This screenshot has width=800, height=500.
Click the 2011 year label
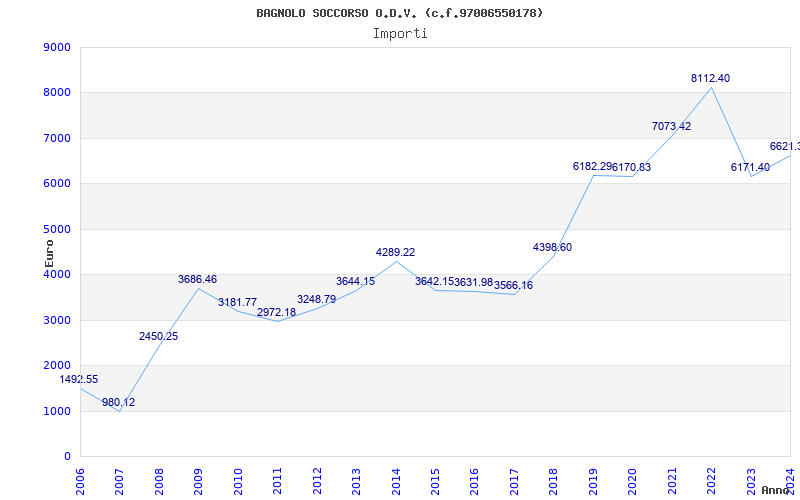tap(278, 482)
